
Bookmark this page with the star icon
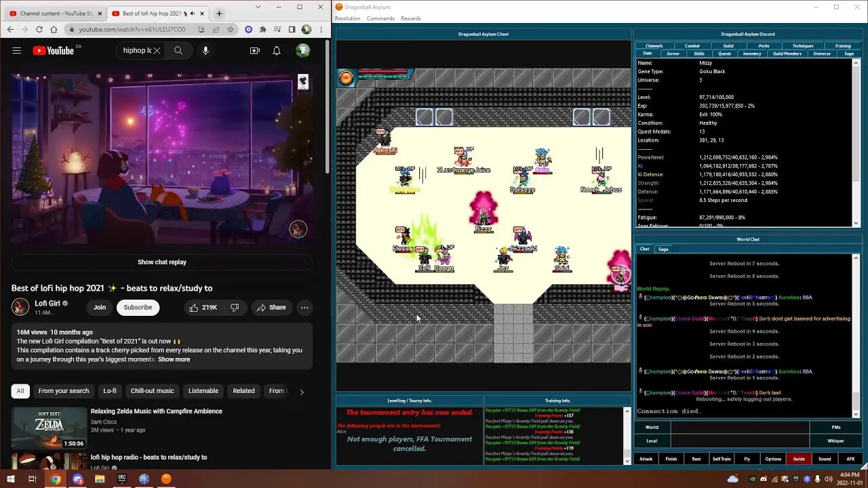(x=231, y=29)
